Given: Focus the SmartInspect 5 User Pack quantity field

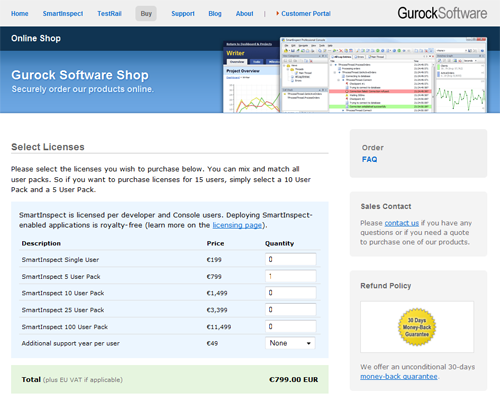Looking at the screenshot, I should [291, 276].
